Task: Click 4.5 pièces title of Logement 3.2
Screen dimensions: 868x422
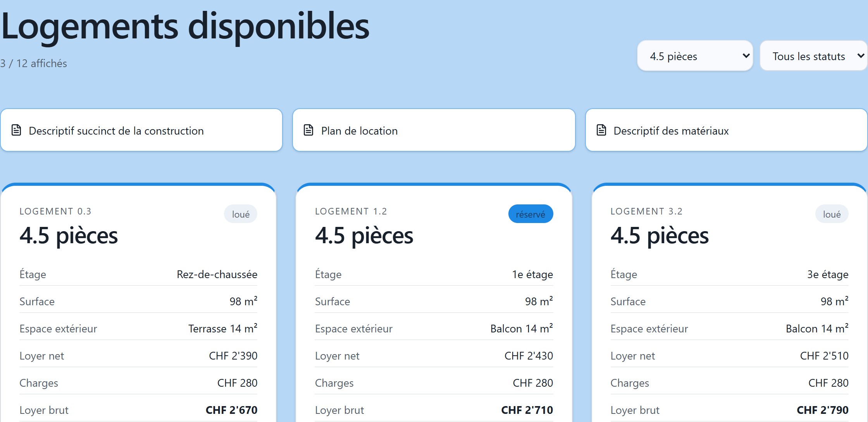Action: 660,236
